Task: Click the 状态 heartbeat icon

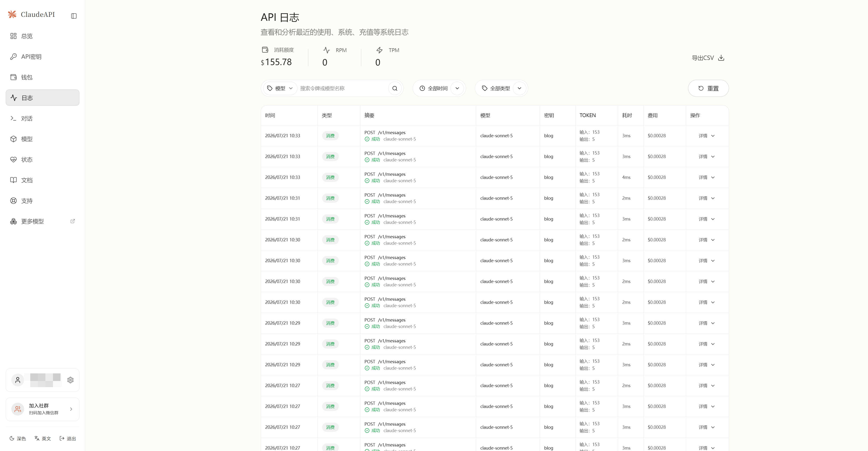Action: [x=13, y=159]
